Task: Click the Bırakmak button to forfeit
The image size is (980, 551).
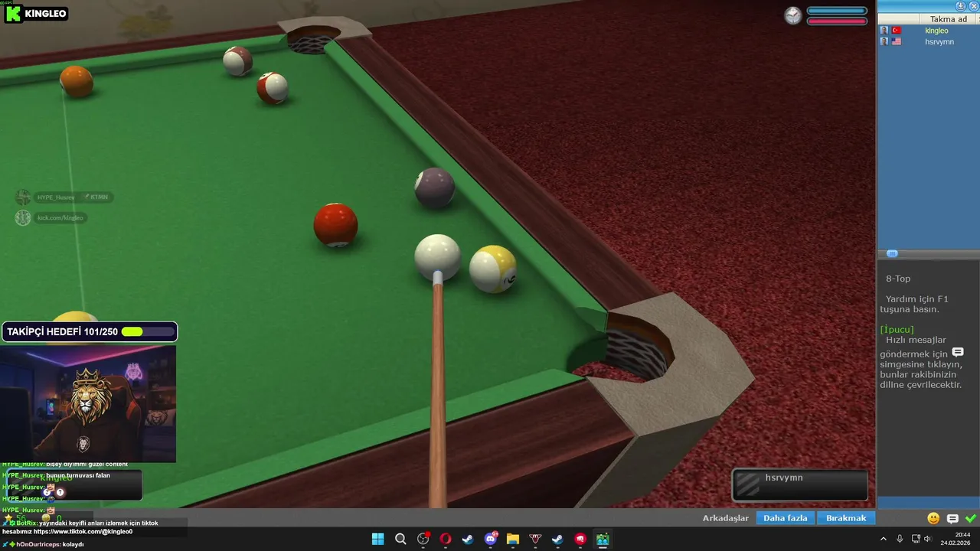Action: 846,518
